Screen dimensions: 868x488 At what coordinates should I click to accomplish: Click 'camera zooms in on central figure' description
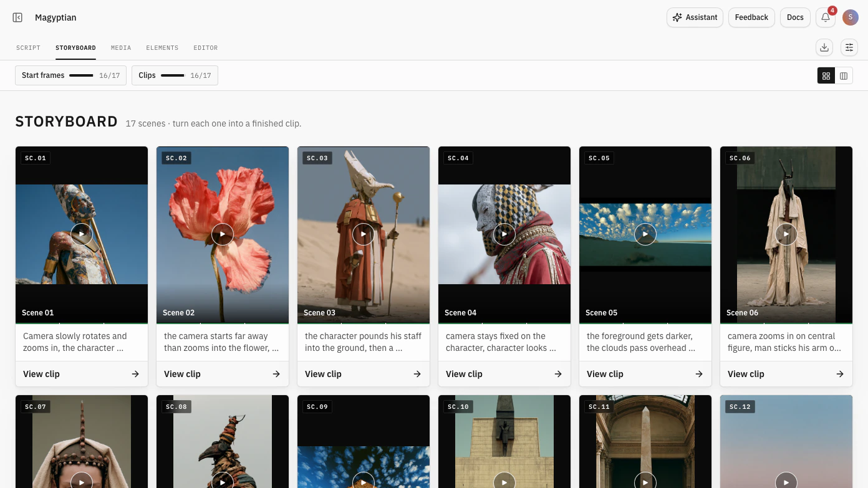(x=784, y=342)
